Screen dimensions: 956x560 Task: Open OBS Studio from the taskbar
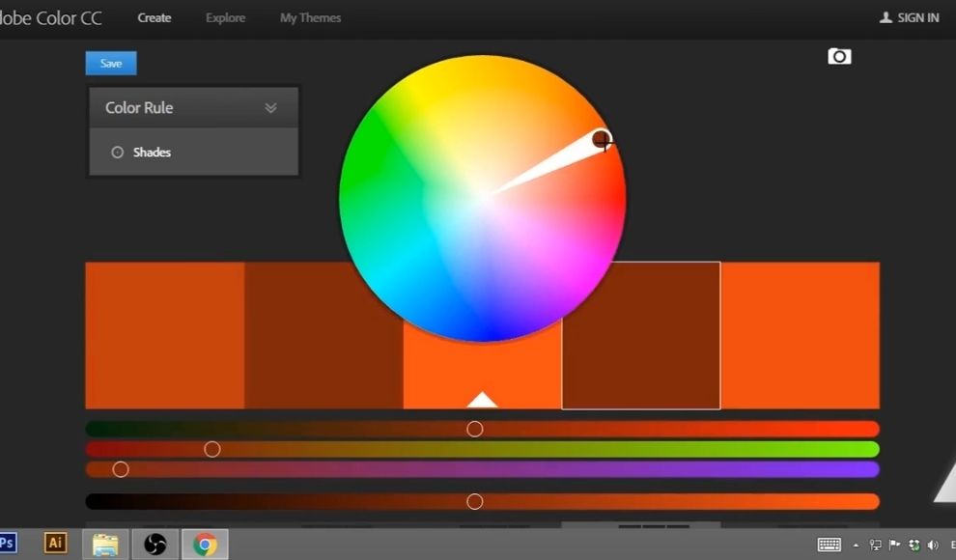click(x=155, y=545)
